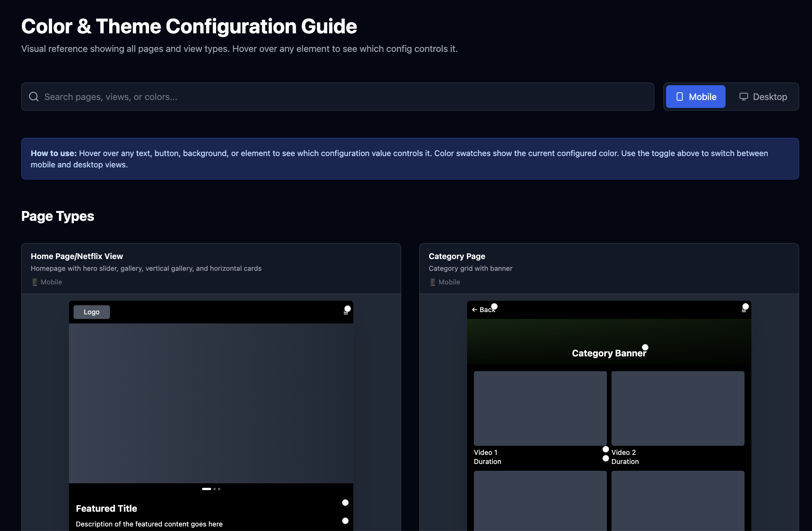Viewport: 812px width, 531px height.
Task: Click the Home Page/Netflix View card title
Action: coord(77,256)
